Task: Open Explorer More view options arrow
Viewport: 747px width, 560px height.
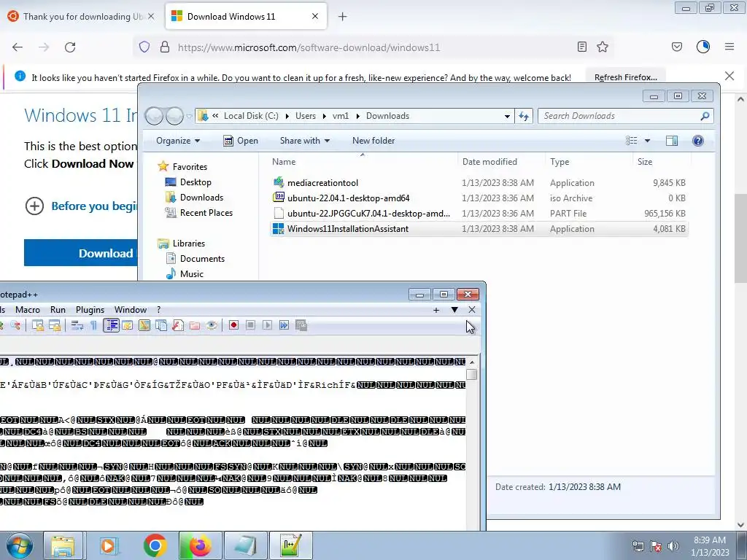Action: (648, 141)
